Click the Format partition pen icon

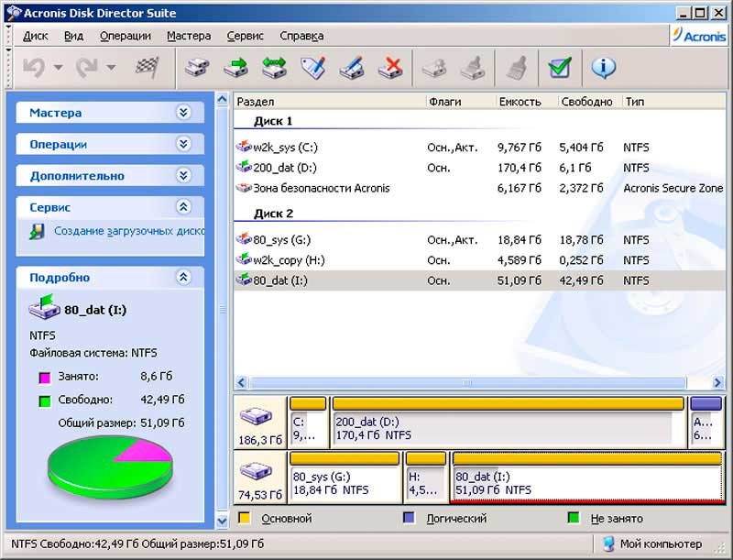pos(352,68)
